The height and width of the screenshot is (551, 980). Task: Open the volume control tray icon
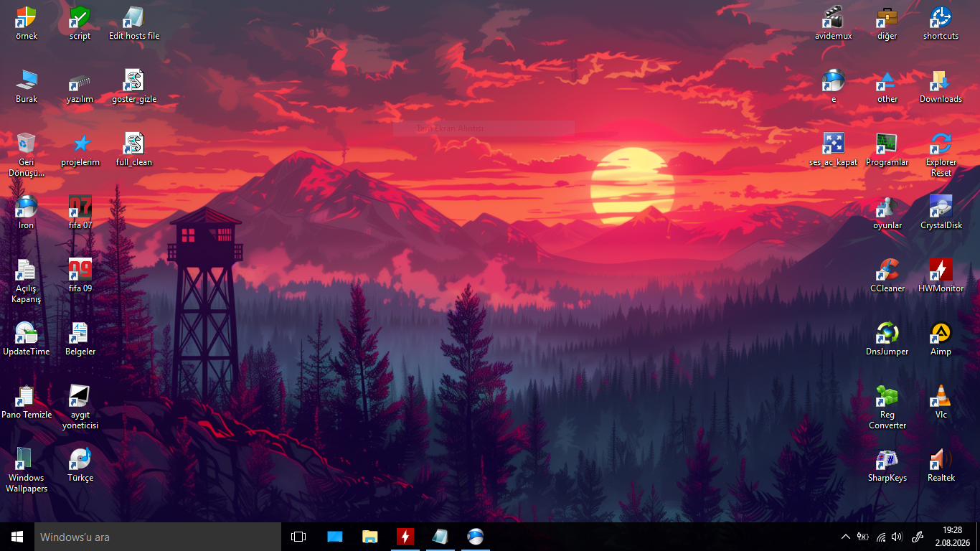click(897, 537)
